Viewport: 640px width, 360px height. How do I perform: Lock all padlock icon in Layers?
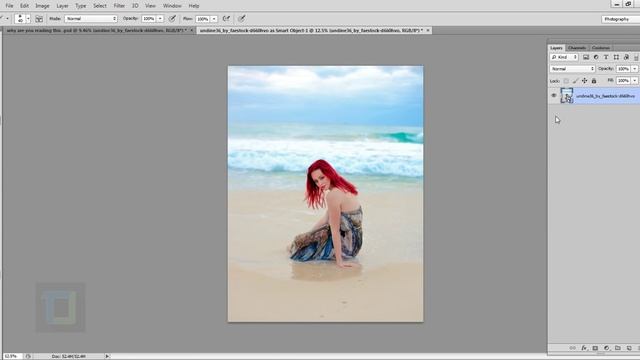[594, 81]
